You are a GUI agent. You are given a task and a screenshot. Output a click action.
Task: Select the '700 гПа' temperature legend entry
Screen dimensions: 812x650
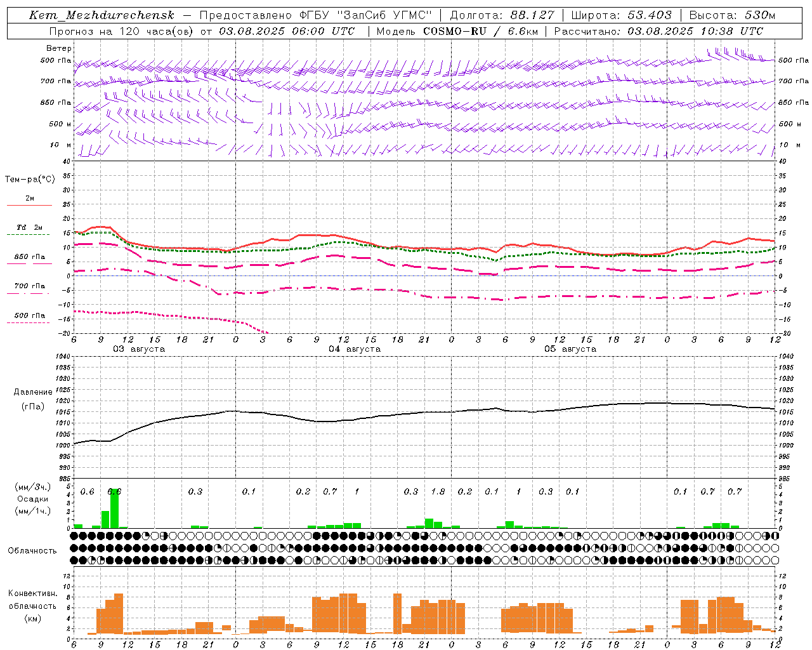[30, 286]
